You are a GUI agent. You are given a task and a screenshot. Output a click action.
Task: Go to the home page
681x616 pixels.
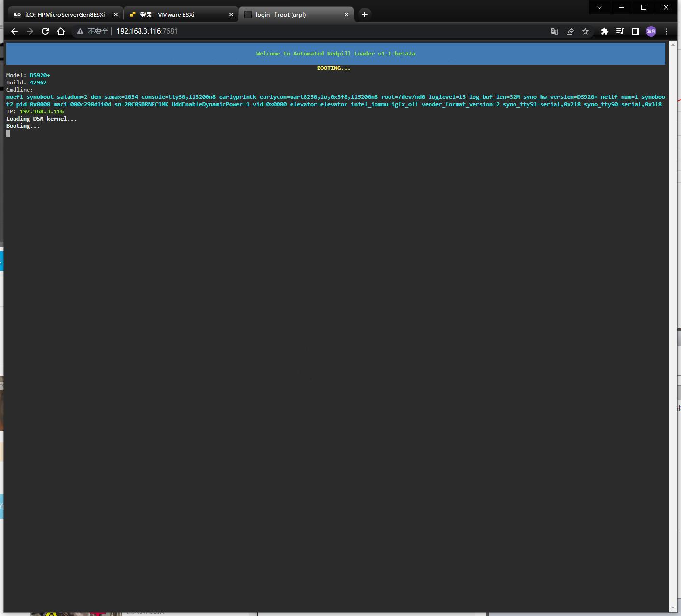(x=61, y=31)
